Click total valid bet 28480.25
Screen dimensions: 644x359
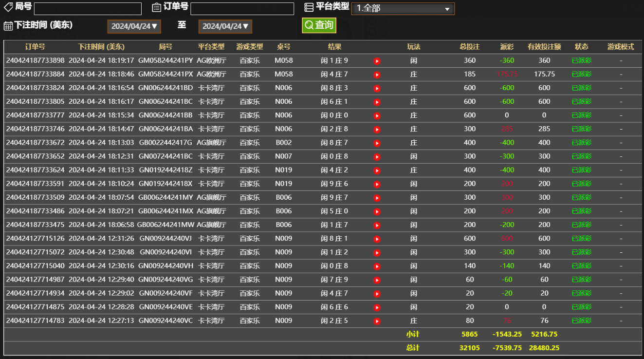click(x=544, y=348)
